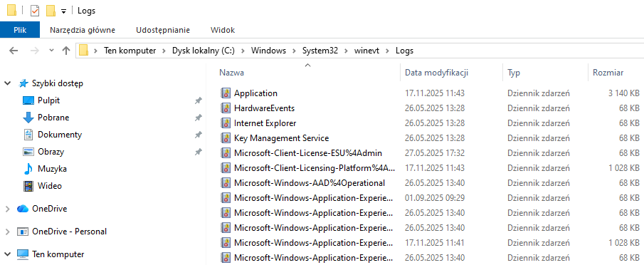This screenshot has width=644, height=265.
Task: Click Dziennik zdarzeń type of HardwareEvents row
Action: pyautogui.click(x=539, y=108)
